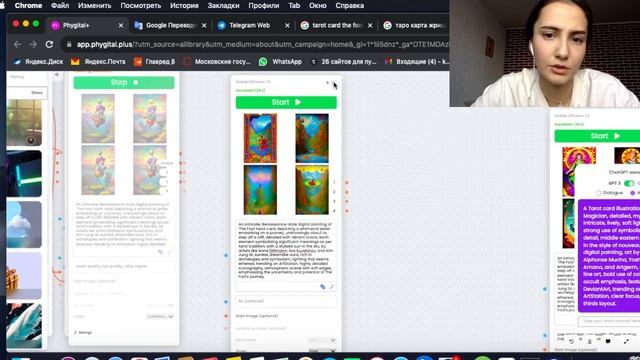This screenshot has height=360, width=640.
Task: Click Stop button in left node
Action: pyautogui.click(x=124, y=82)
